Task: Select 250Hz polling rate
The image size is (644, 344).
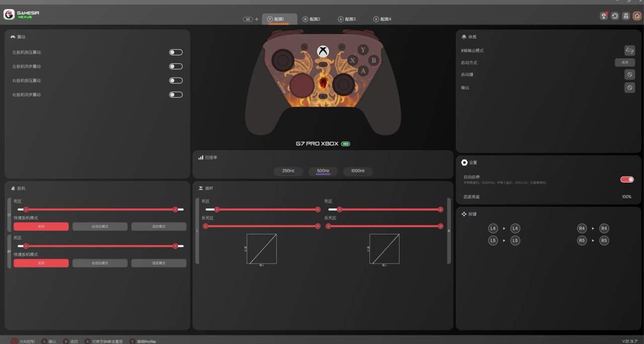Action: coord(288,171)
